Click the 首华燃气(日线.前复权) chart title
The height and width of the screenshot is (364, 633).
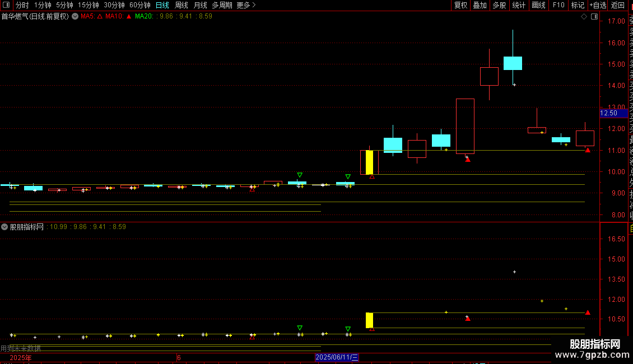pos(35,16)
